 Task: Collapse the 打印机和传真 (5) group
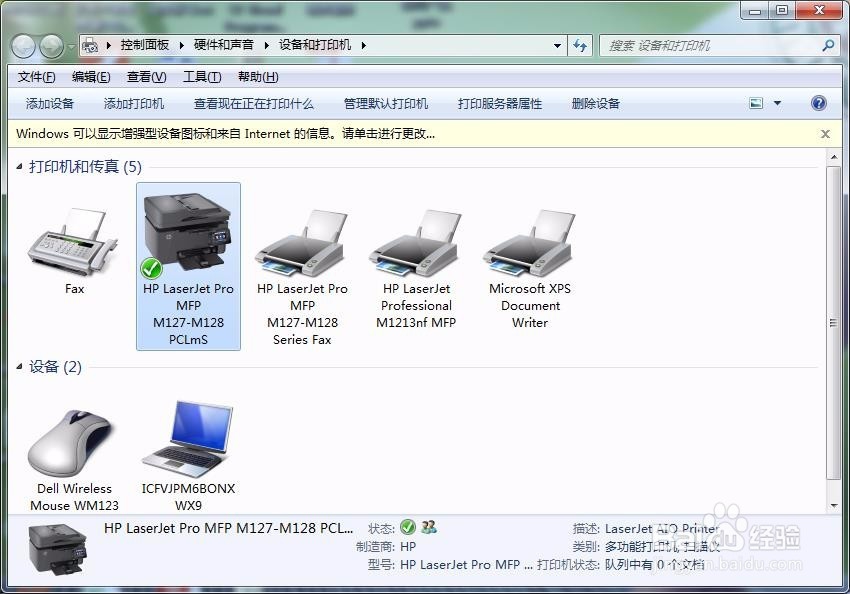point(20,166)
